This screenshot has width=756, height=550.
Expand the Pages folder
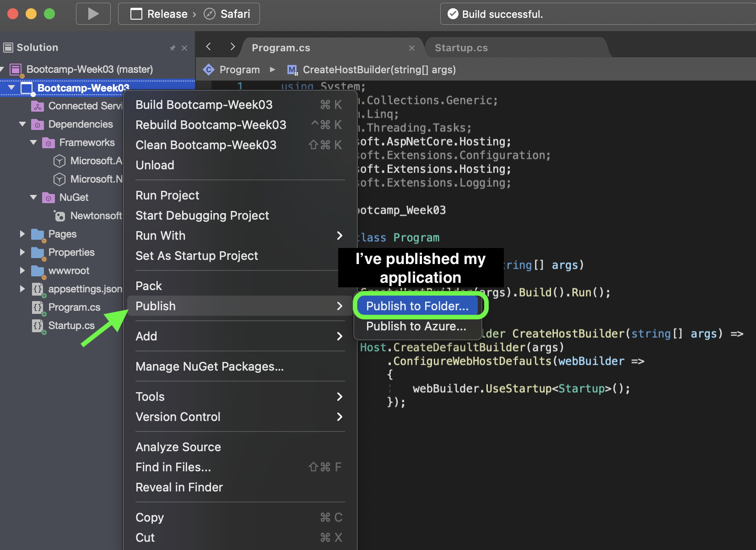(22, 234)
